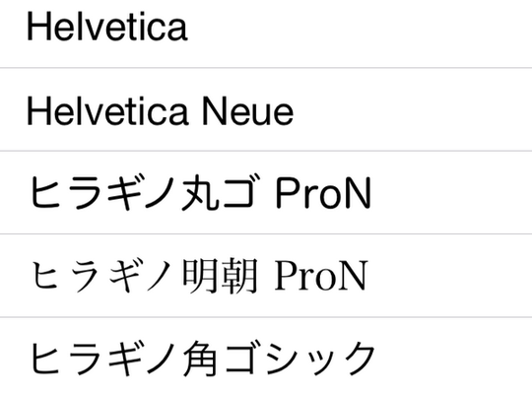Click the ProN text in the 明朝 row
The width and height of the screenshot is (532, 394).
tap(321, 275)
